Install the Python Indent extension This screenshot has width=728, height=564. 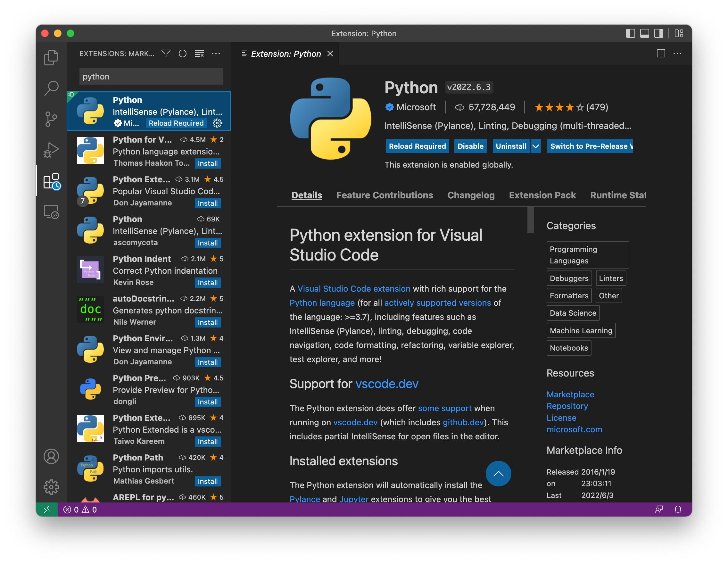click(208, 282)
